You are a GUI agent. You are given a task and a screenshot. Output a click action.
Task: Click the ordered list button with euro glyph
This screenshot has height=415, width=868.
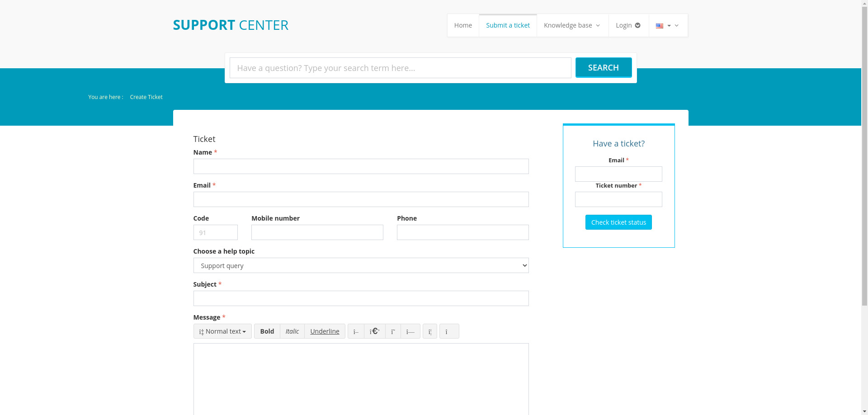pyautogui.click(x=374, y=331)
